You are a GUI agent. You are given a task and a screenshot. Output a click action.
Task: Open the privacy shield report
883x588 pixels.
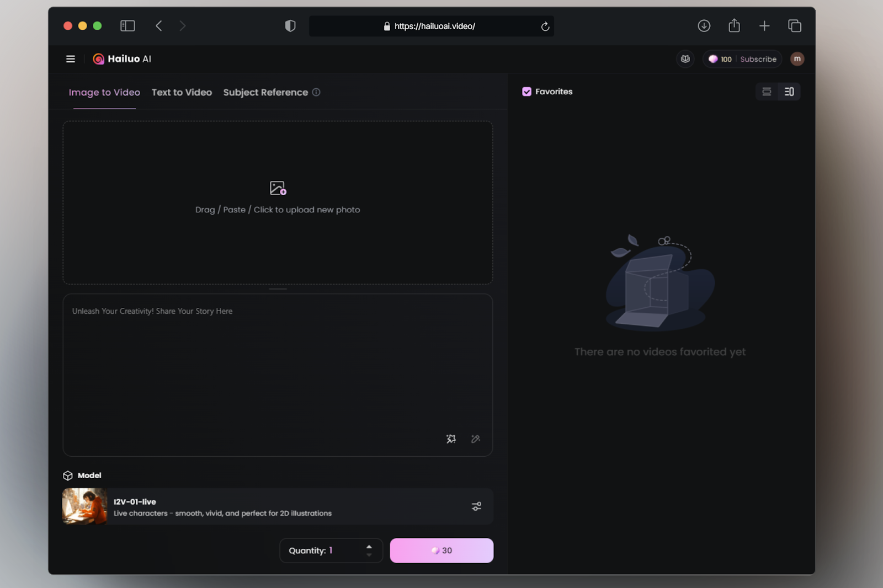pos(290,26)
